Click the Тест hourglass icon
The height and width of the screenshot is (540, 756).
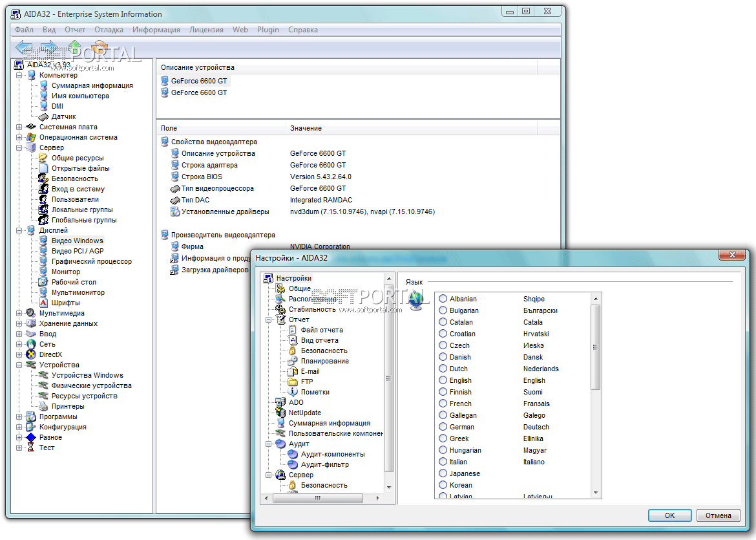[32, 448]
